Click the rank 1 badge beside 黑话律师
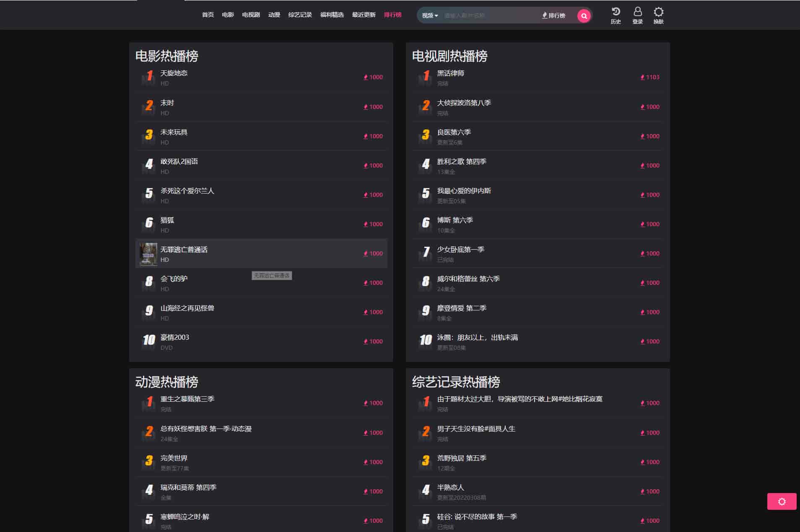The height and width of the screenshot is (532, 800). 426,77
